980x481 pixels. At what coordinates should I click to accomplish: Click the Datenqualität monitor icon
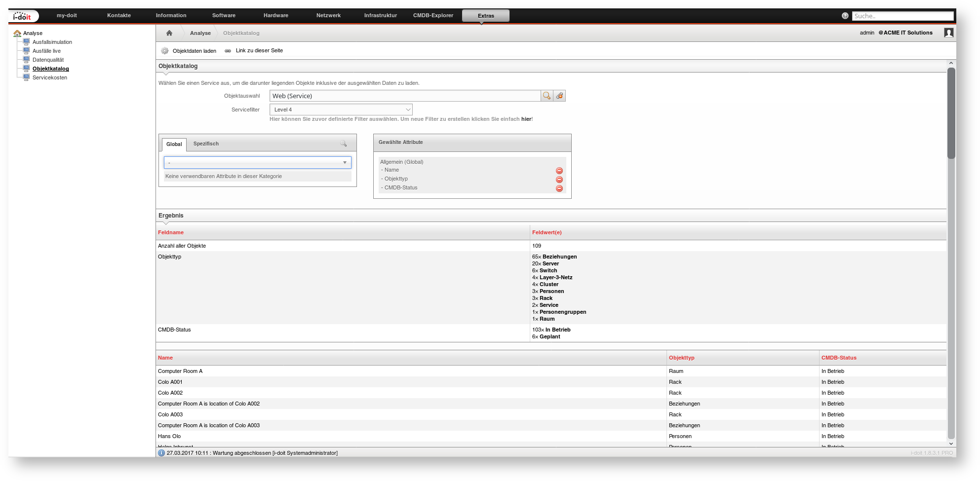[x=26, y=60]
